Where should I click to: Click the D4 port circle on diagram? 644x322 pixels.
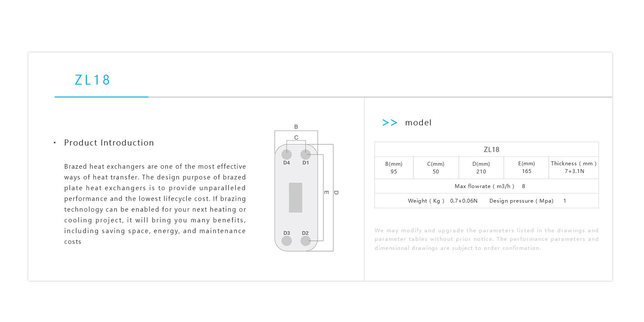[286, 155]
